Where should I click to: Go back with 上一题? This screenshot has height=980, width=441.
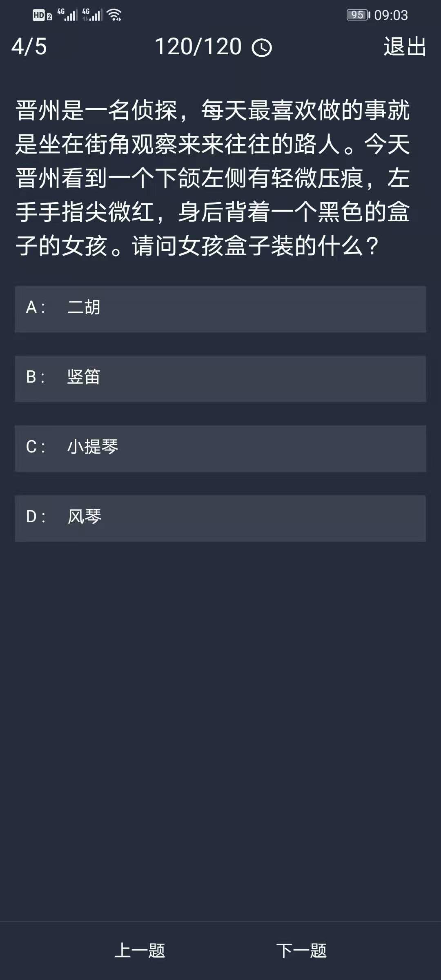[140, 951]
